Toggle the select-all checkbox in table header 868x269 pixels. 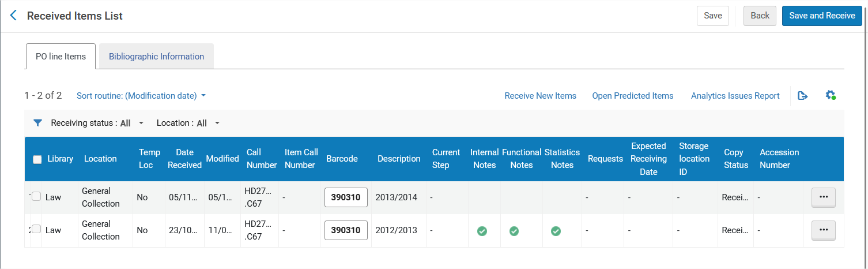coord(37,159)
